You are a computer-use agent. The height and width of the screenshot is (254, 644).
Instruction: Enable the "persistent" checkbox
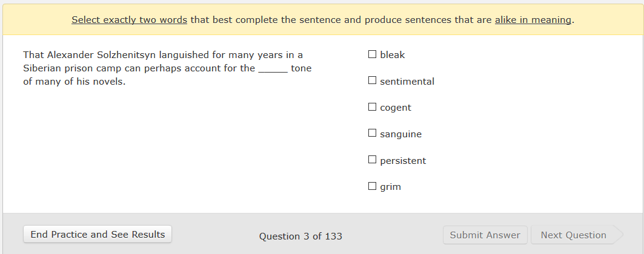(373, 160)
